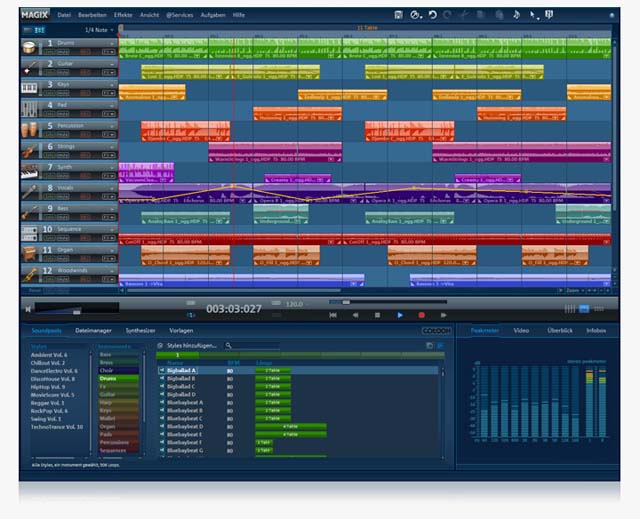Toggle the mute button on the Guitar track
640x519 pixels.
pyautogui.click(x=63, y=73)
